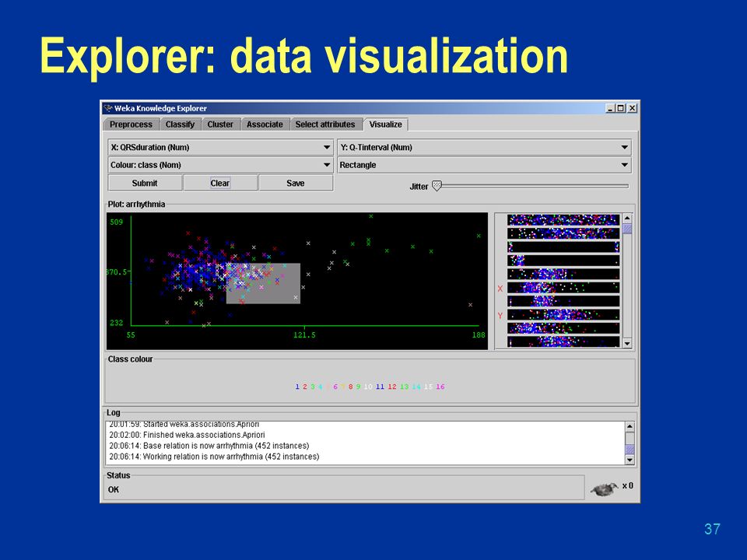Screen dimensions: 747x560
Task: Click the scroll up arrow of attribute strips
Action: point(627,218)
